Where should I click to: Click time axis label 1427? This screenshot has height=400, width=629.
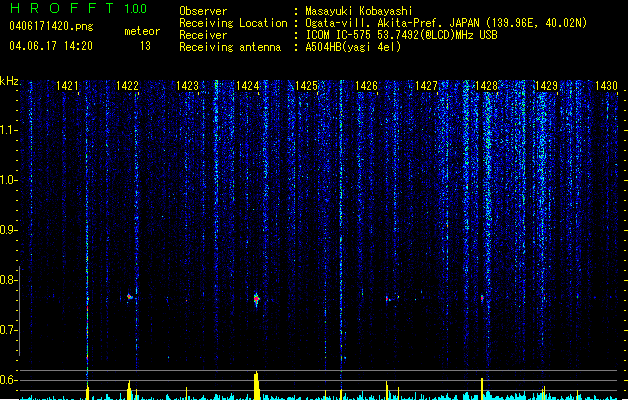(426, 85)
